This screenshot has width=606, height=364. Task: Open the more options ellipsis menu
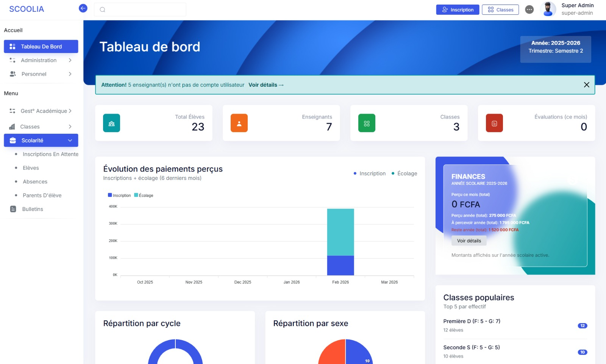[x=530, y=9]
